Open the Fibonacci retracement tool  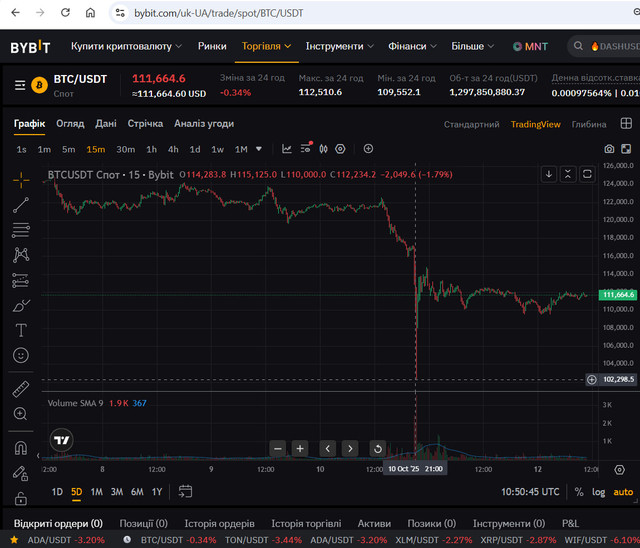point(21,230)
